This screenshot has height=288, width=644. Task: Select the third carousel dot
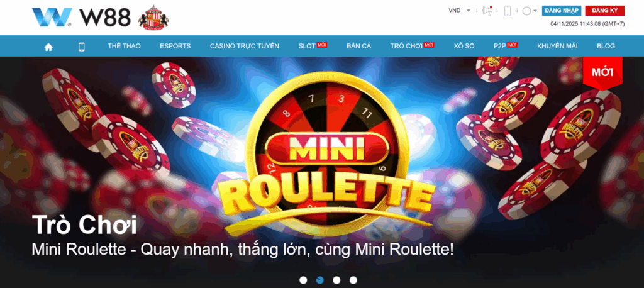tap(336, 280)
